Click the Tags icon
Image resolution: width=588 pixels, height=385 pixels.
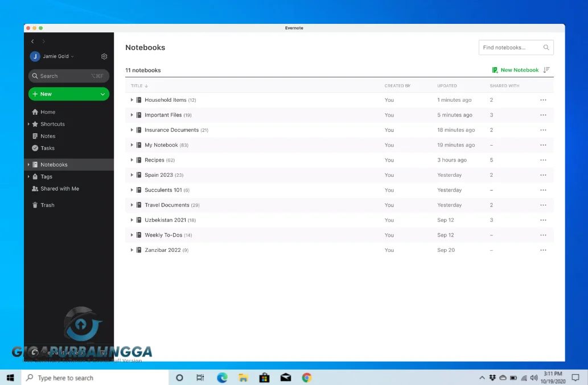(x=35, y=176)
